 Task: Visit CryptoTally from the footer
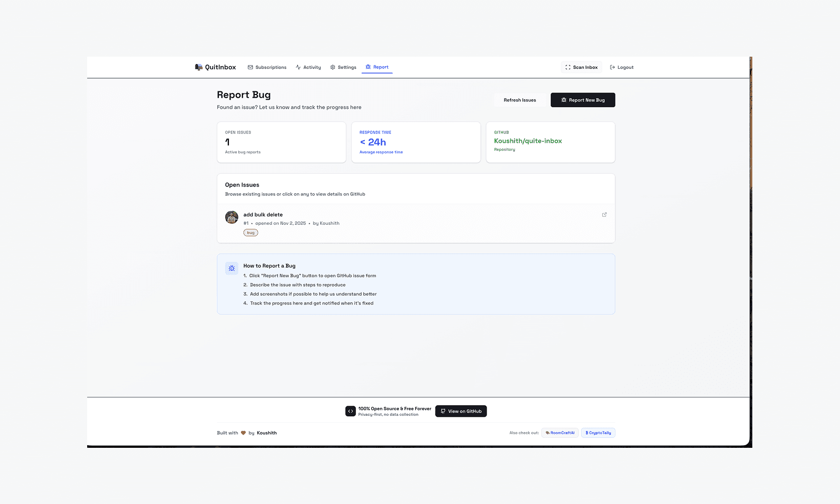point(598,433)
